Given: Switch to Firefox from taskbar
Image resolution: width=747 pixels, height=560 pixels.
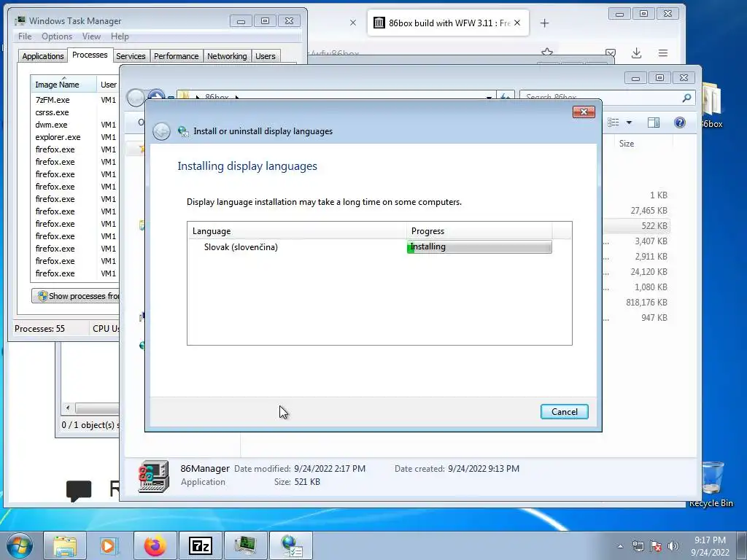Looking at the screenshot, I should click(155, 545).
